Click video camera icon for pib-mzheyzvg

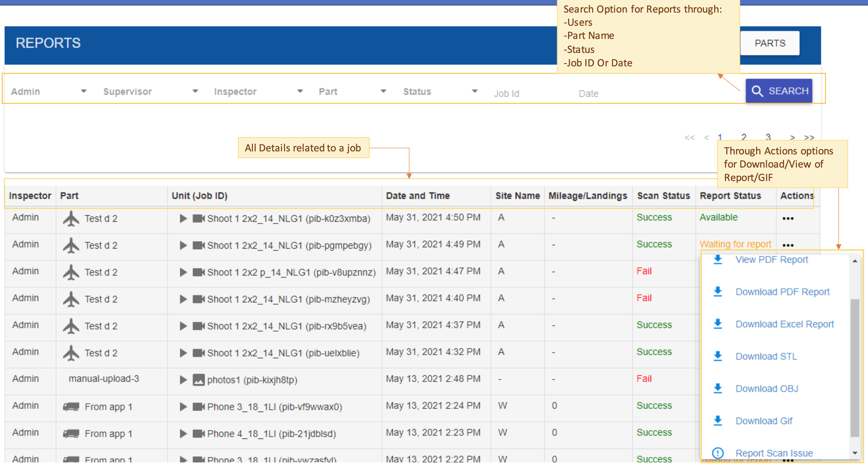click(x=198, y=299)
